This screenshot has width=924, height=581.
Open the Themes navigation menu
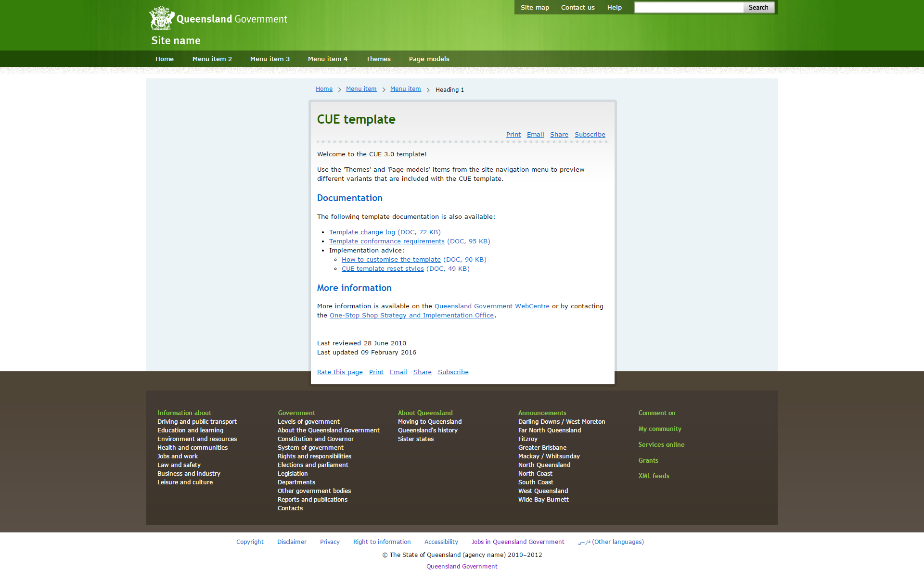(378, 59)
